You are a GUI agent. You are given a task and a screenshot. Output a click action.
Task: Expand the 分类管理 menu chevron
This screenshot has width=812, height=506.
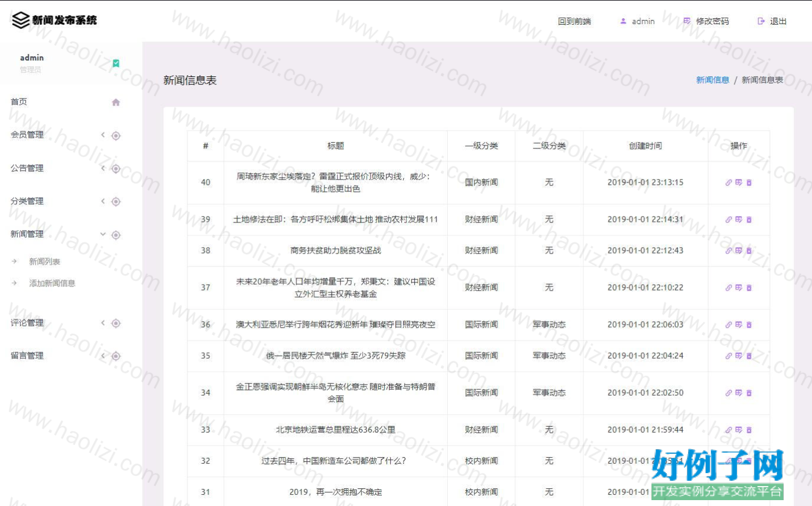(x=103, y=201)
